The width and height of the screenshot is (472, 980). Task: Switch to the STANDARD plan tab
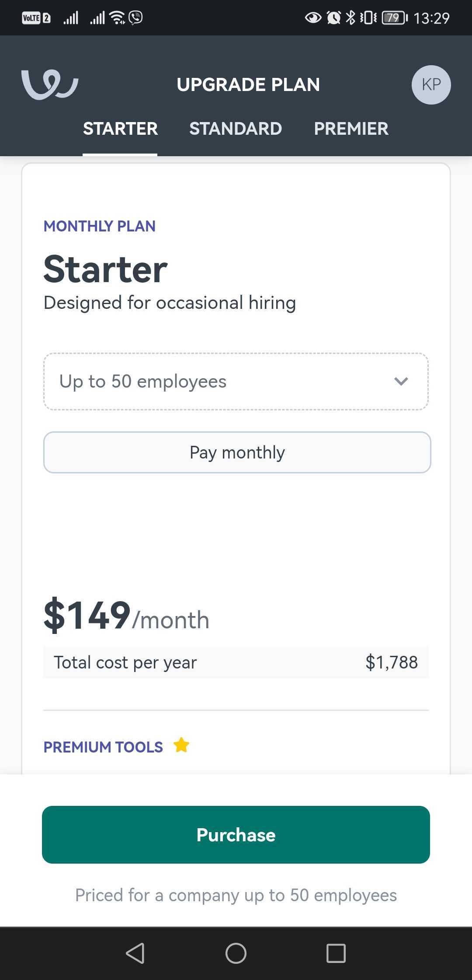[236, 128]
